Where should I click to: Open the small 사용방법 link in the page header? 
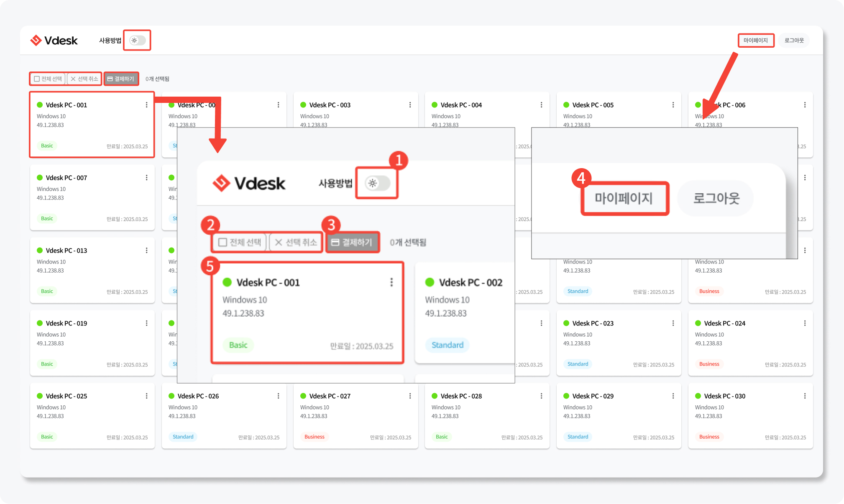tap(110, 41)
